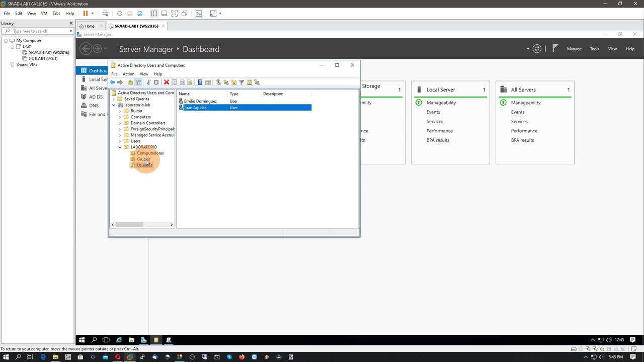This screenshot has height=362, width=644.
Task: Click the Back arrow in the AD Users toolbar
Action: tap(112, 82)
